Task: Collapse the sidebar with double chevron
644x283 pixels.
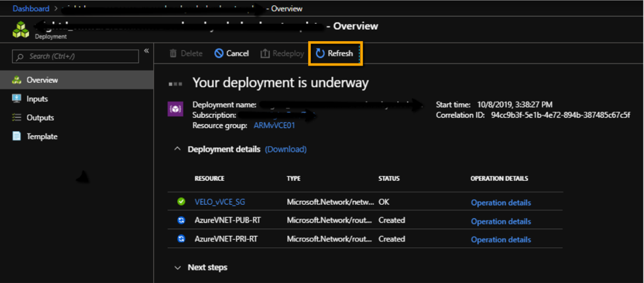Action: 146,51
